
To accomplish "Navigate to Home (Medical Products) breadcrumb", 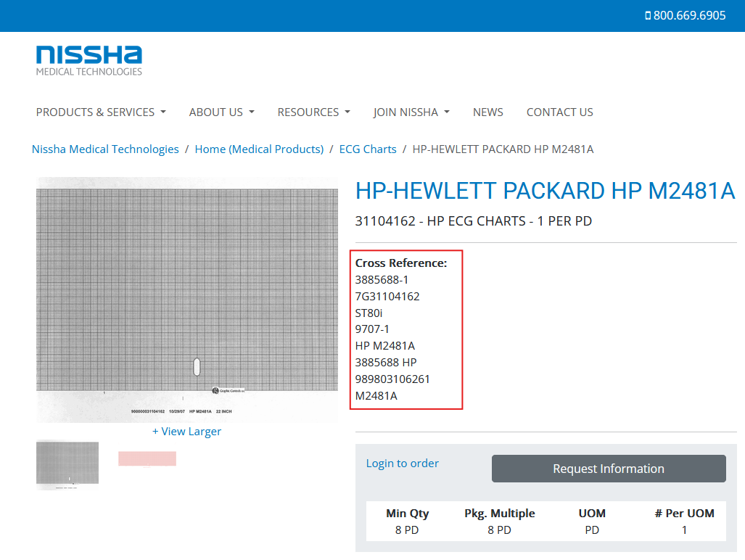I will [259, 149].
